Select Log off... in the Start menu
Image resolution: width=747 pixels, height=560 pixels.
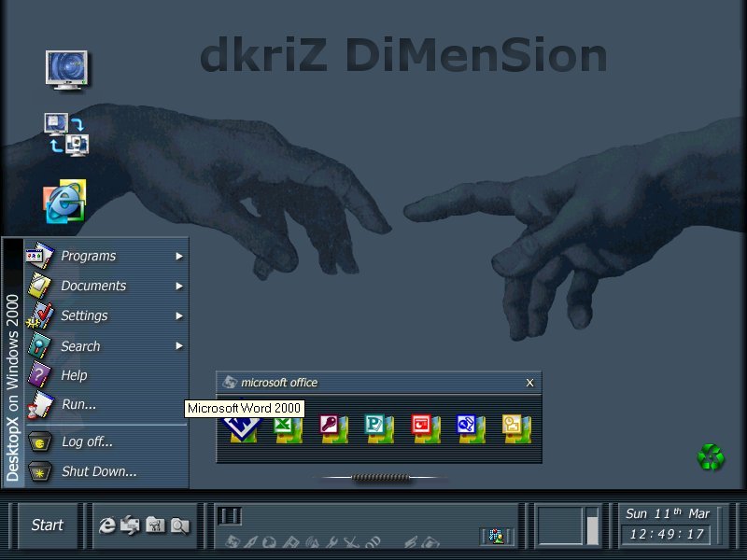pos(87,441)
